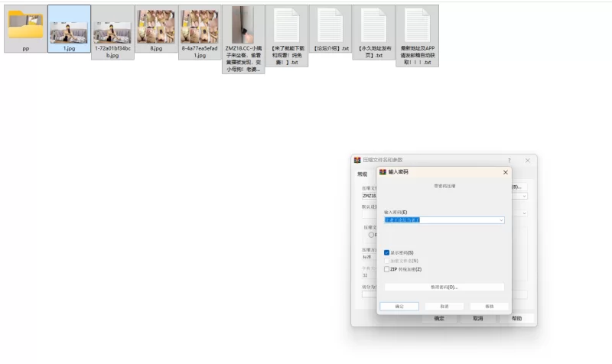Enable the ZIP 传统加密(Z) checkbox
Image resolution: width=612 pixels, height=364 pixels.
tap(386, 269)
